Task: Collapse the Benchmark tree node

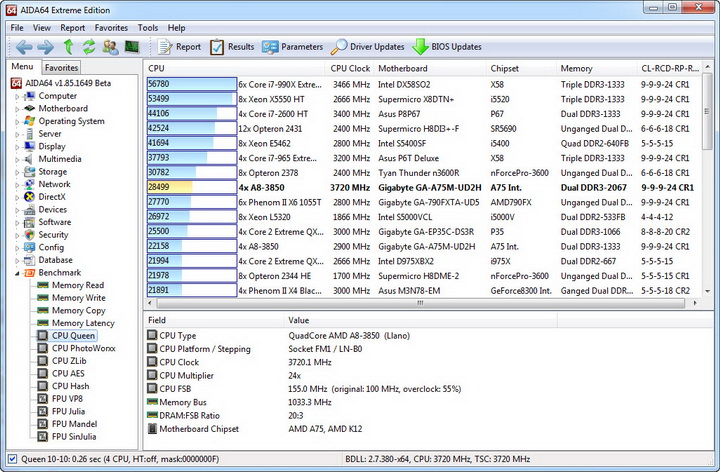Action: pos(17,274)
